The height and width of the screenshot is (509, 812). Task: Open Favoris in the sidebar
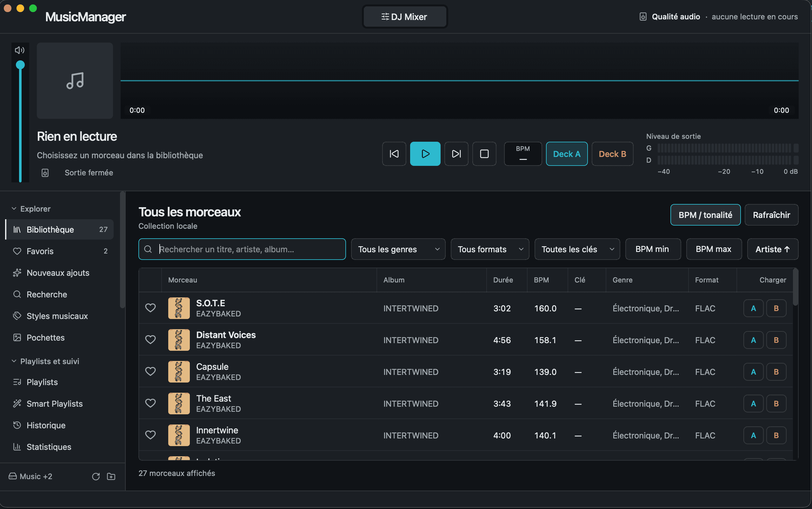pos(59,251)
